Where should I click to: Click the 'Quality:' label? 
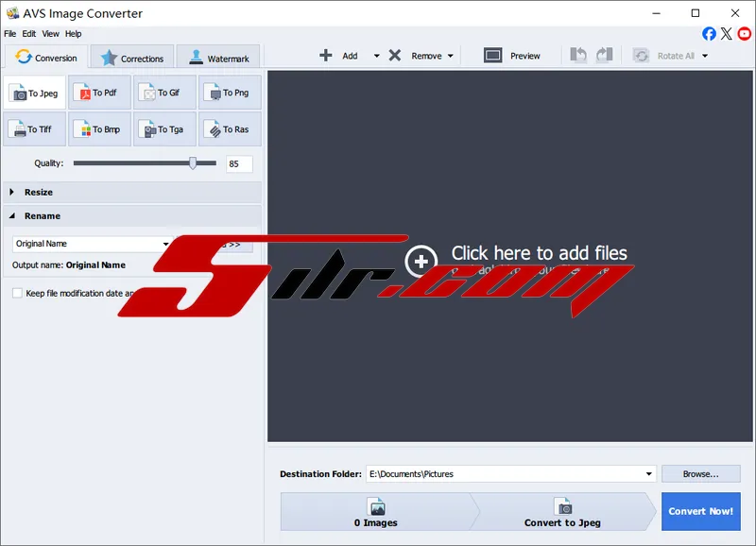pos(49,162)
